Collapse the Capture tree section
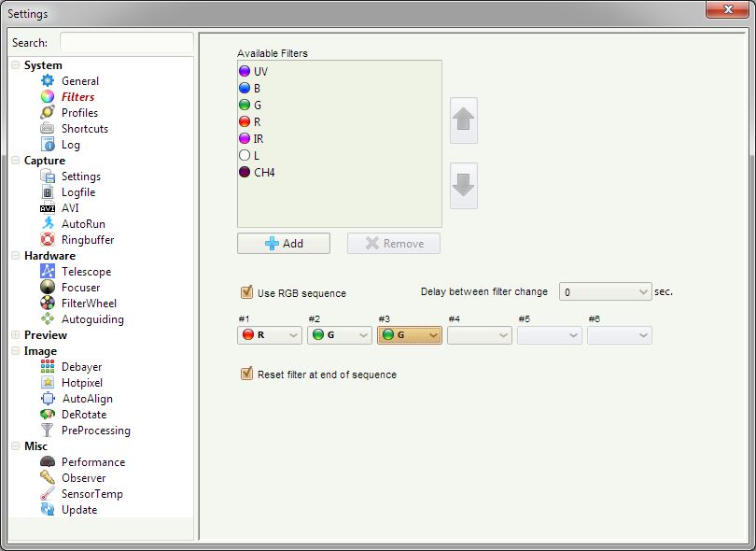Viewport: 756px width, 551px height. point(15,161)
